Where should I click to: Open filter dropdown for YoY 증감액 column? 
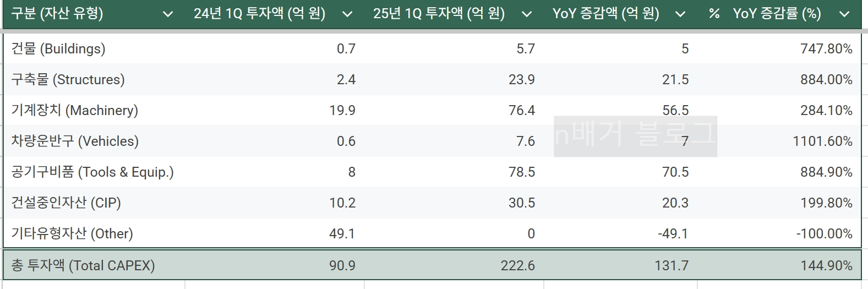coord(680,14)
